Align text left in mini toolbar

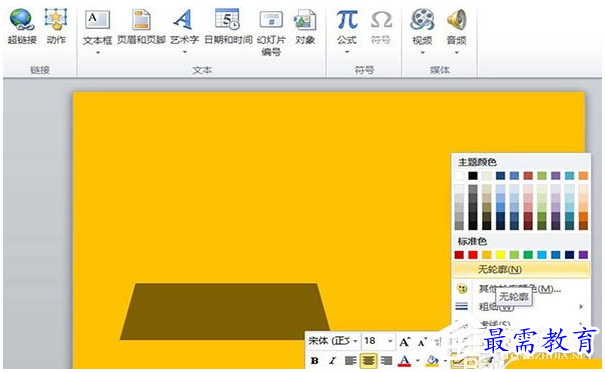pos(350,361)
